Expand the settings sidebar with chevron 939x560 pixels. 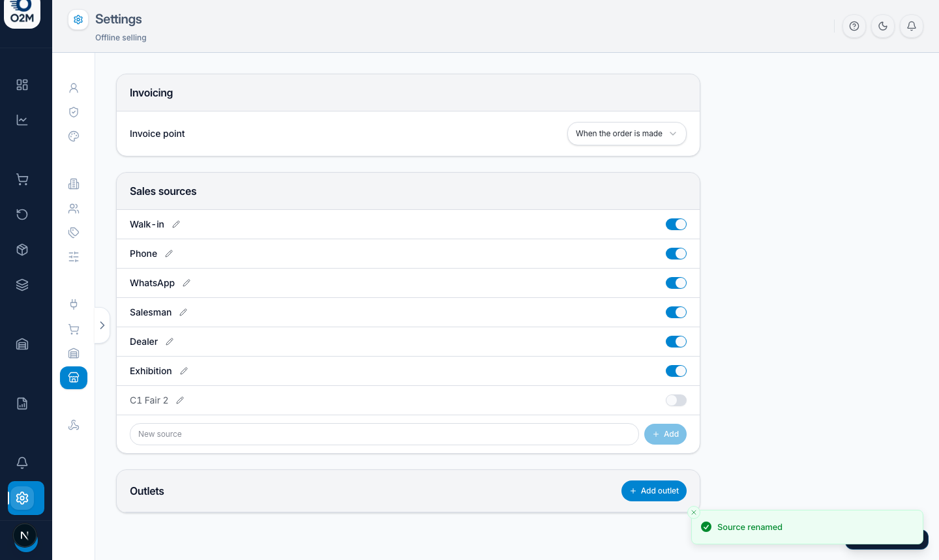pos(102,325)
